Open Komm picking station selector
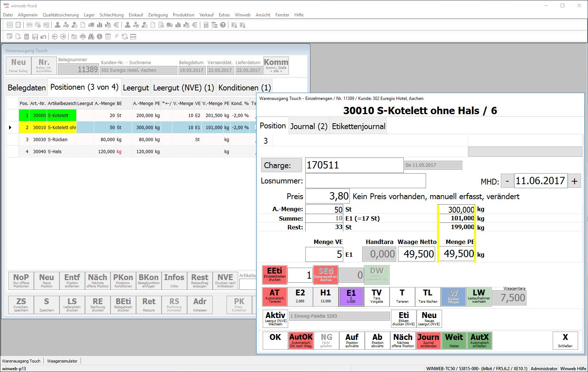The width and height of the screenshot is (588, 372). coord(276,66)
